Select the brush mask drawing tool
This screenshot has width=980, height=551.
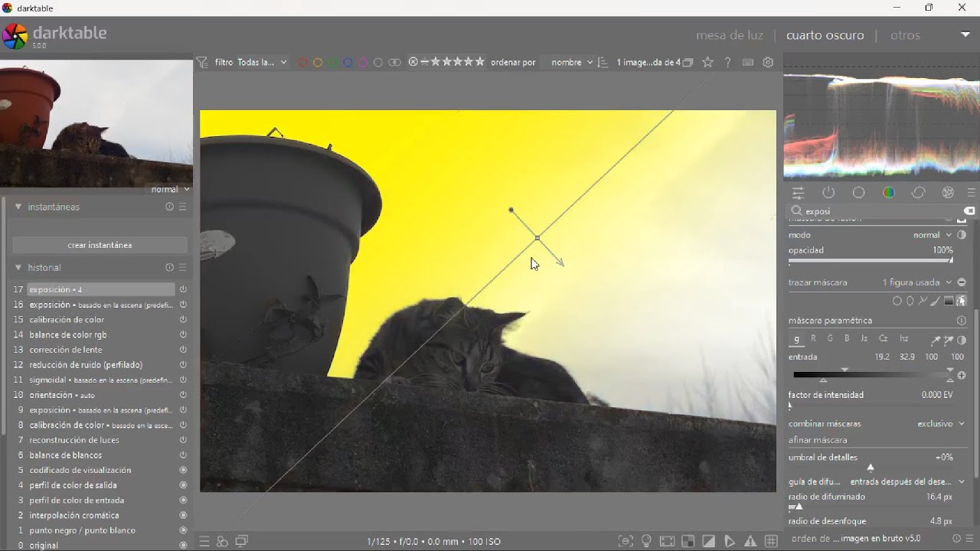click(x=935, y=301)
